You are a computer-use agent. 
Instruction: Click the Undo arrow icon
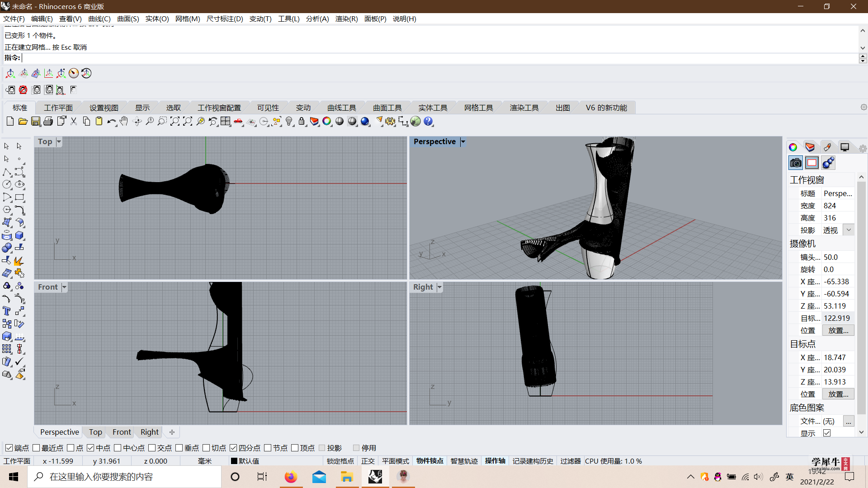(111, 121)
